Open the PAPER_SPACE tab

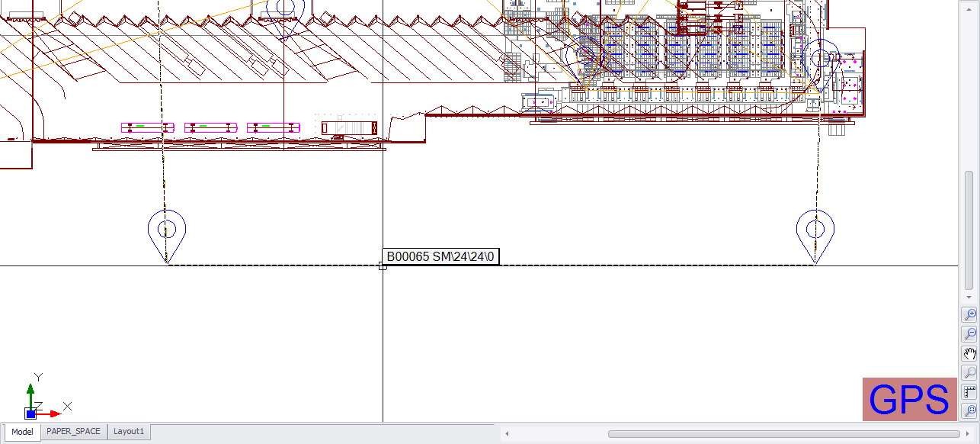(73, 432)
